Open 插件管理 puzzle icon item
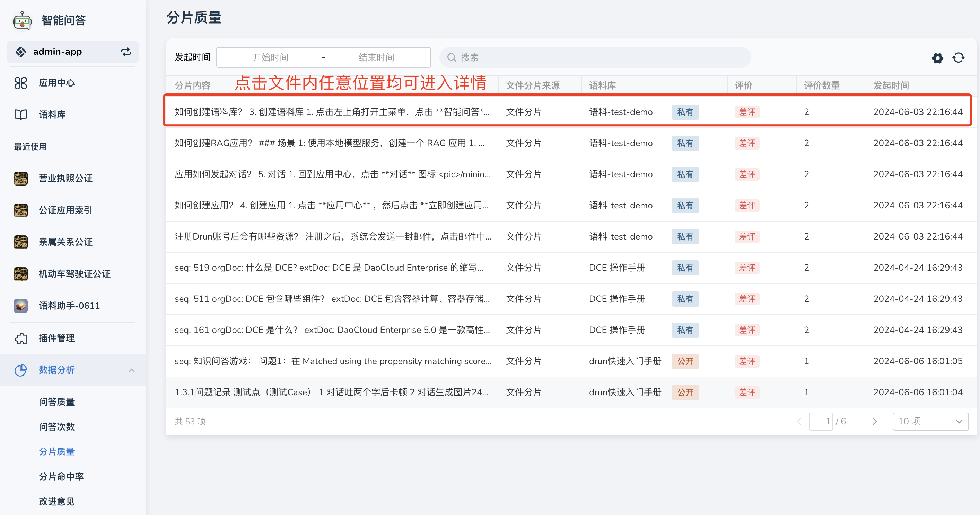The height and width of the screenshot is (515, 980). coord(56,338)
